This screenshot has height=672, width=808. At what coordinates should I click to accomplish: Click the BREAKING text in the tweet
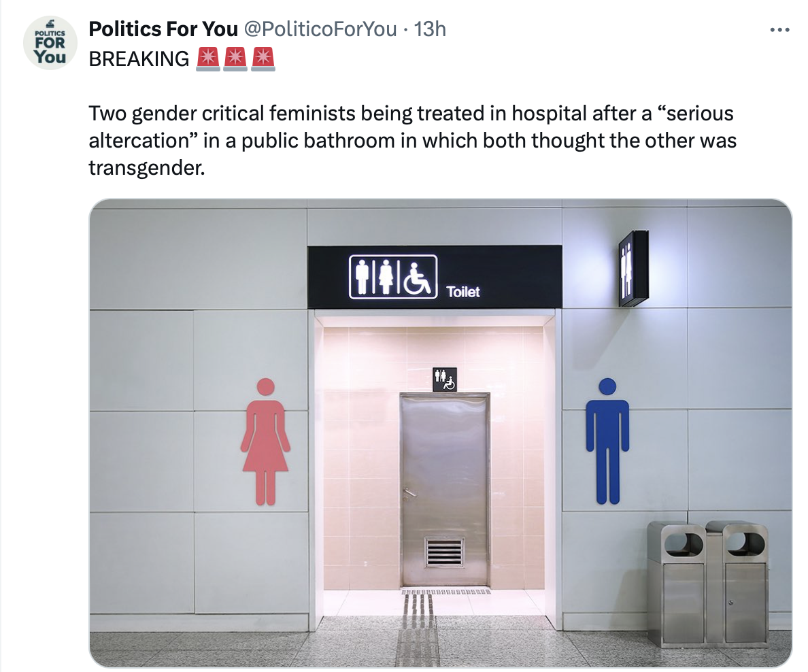[x=139, y=58]
